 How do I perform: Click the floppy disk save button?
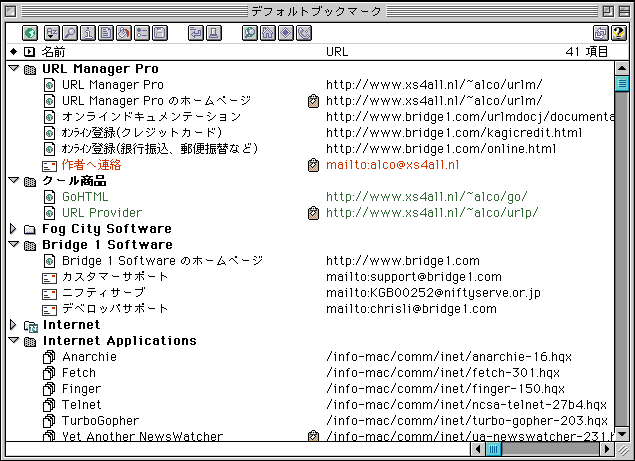tap(160, 33)
